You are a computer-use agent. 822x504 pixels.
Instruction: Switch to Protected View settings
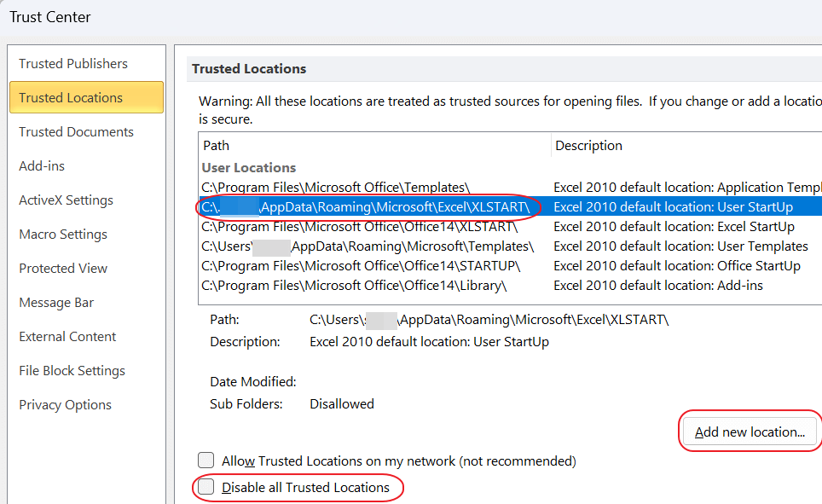click(x=63, y=268)
